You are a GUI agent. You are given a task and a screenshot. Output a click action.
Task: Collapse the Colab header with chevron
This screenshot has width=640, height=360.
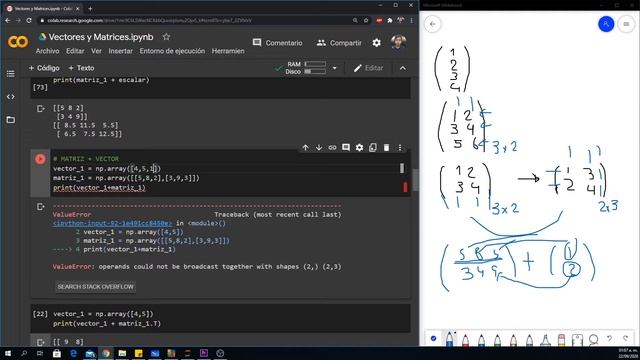point(403,68)
